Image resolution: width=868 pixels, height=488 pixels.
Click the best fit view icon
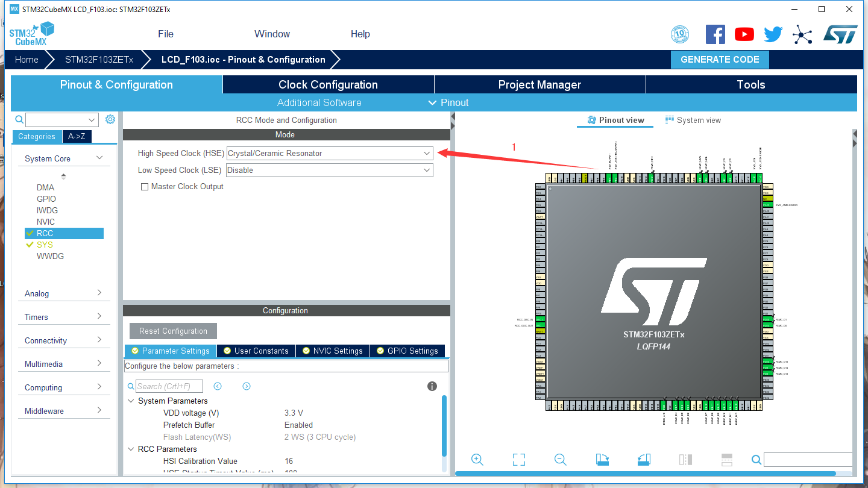[x=518, y=459]
